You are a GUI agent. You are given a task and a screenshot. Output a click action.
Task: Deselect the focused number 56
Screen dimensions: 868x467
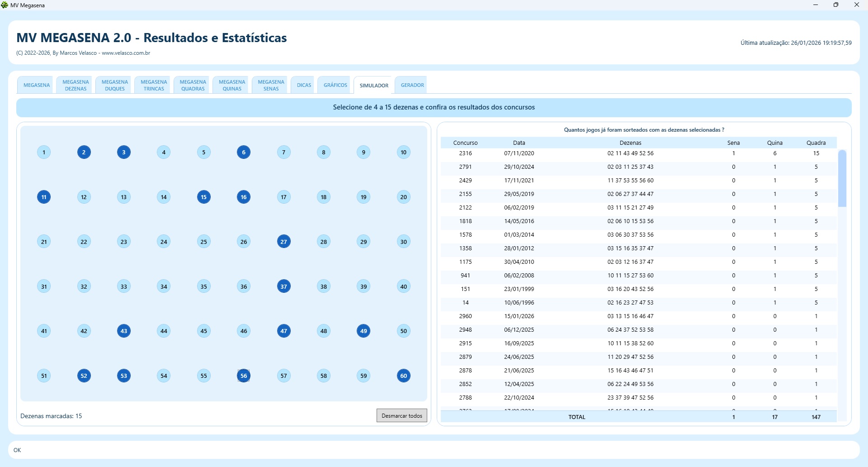244,376
